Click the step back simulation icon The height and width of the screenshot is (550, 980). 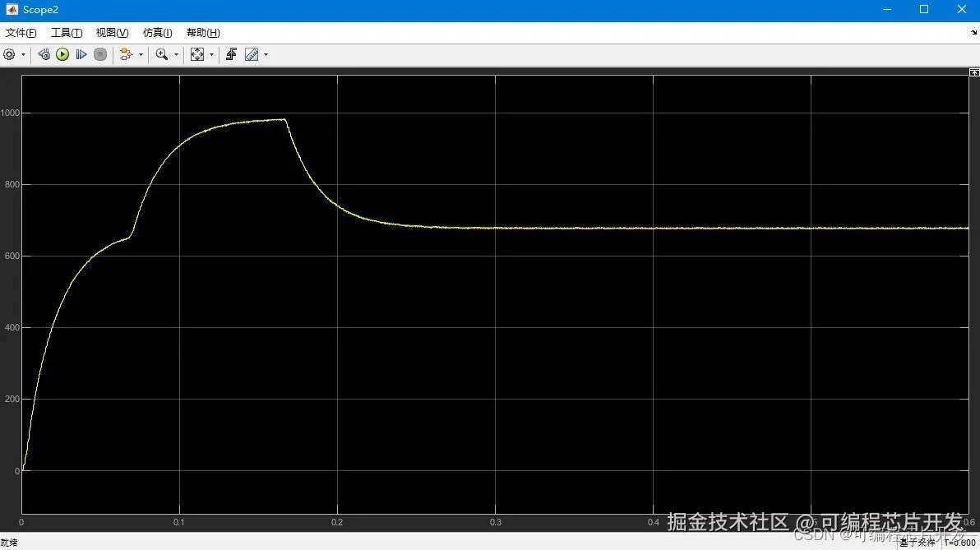pos(44,54)
